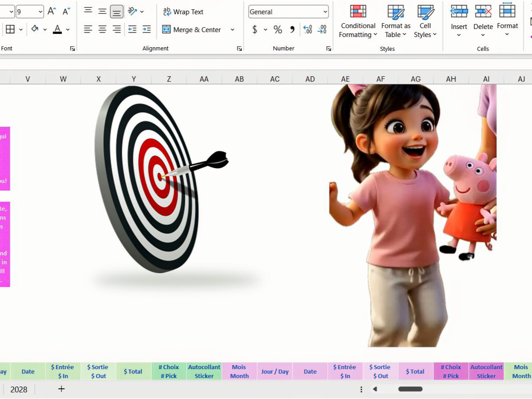Image resolution: width=532 pixels, height=399 pixels.
Task: Select the green 'Autocollant Sticker' header cell
Action: tap(204, 371)
